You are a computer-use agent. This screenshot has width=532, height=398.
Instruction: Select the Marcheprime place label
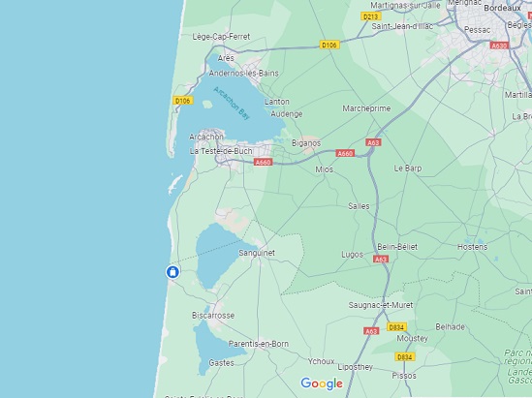point(366,108)
